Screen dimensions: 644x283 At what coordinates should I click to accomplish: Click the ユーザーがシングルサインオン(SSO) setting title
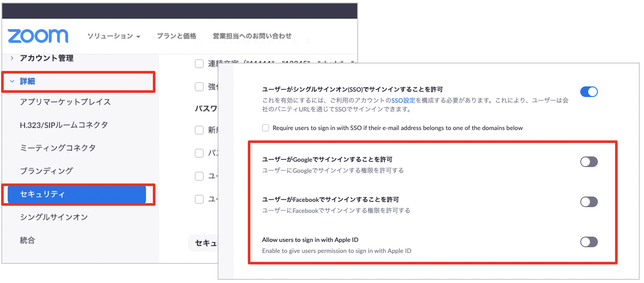click(352, 90)
